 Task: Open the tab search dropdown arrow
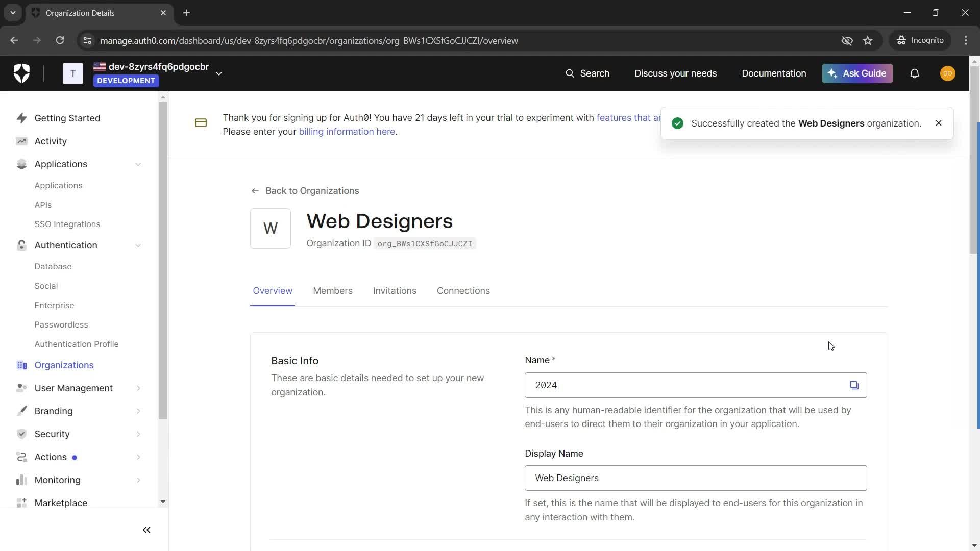coord(13,13)
